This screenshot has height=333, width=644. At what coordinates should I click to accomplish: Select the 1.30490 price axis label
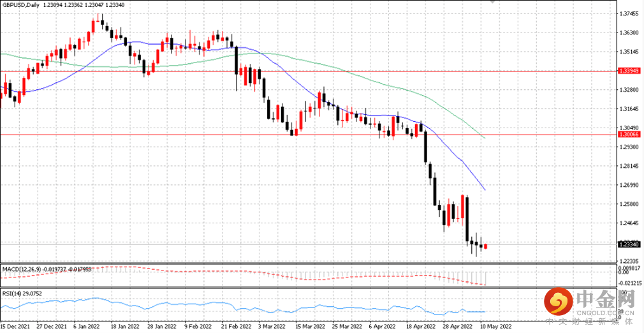click(629, 128)
